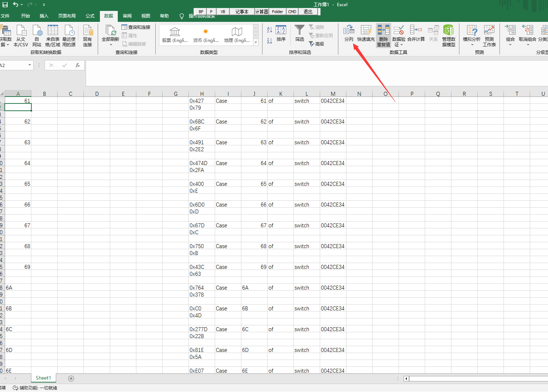Open the 合并计算 consolidate tool
This screenshot has width=548, height=392.
[x=416, y=31]
